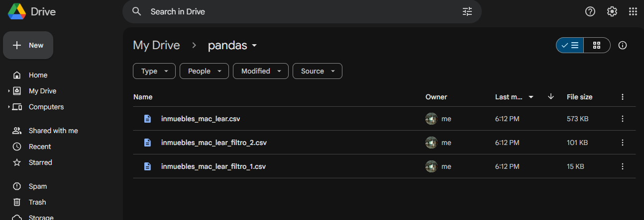View folder details info icon
The width and height of the screenshot is (644, 220).
click(x=622, y=45)
